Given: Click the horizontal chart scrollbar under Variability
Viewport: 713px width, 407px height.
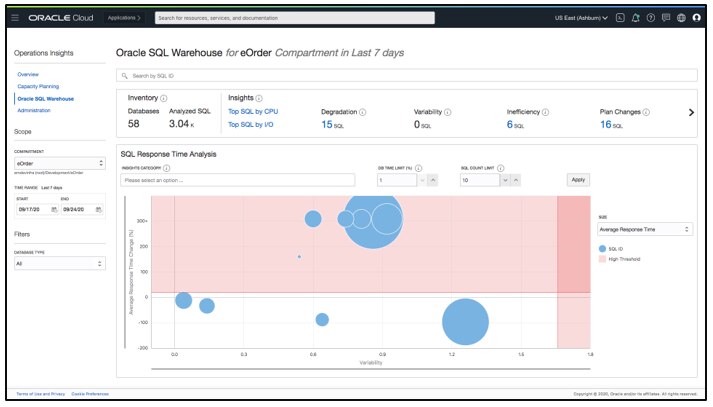Looking at the screenshot, I should click(x=371, y=369).
